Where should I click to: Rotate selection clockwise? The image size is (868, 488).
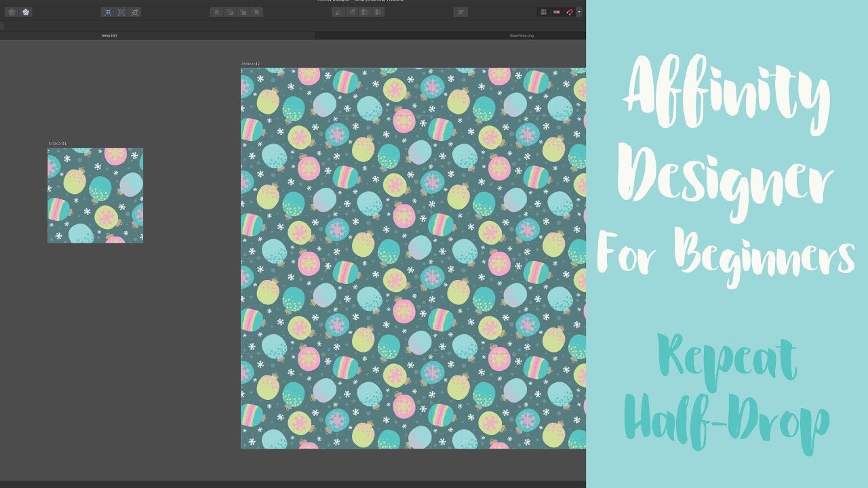coord(379,12)
